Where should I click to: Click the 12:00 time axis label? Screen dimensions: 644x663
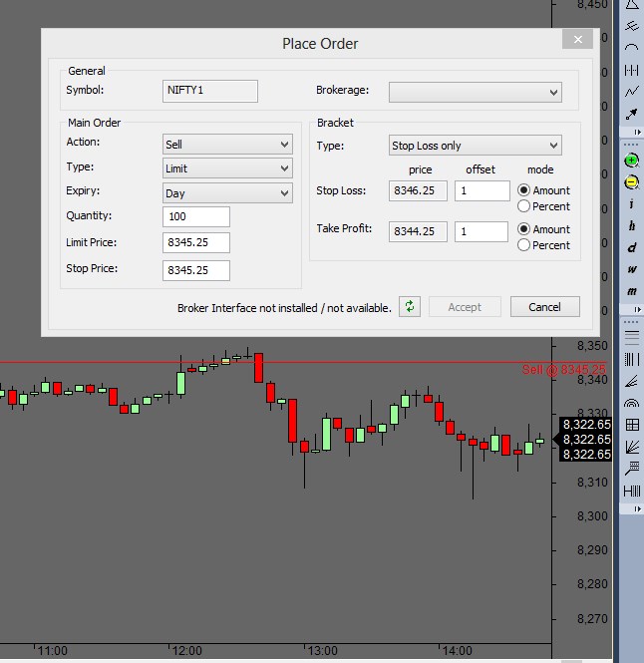186,651
